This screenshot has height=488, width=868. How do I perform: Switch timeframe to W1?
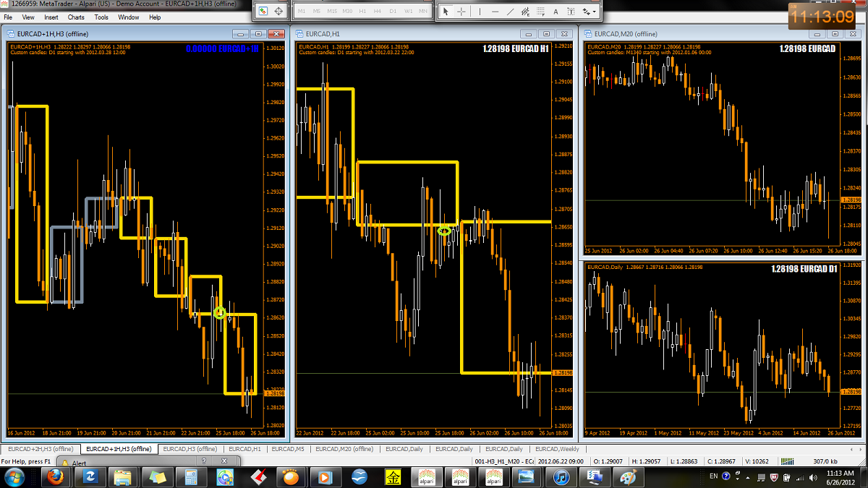coord(408,12)
